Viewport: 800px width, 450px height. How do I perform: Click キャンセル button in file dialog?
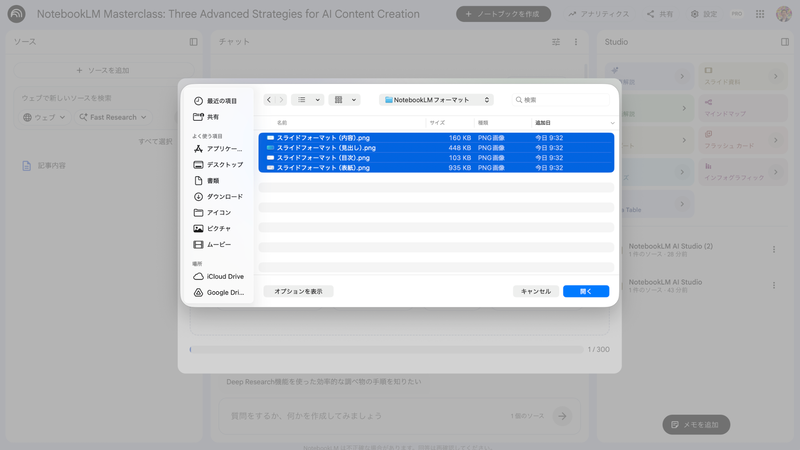coord(536,291)
